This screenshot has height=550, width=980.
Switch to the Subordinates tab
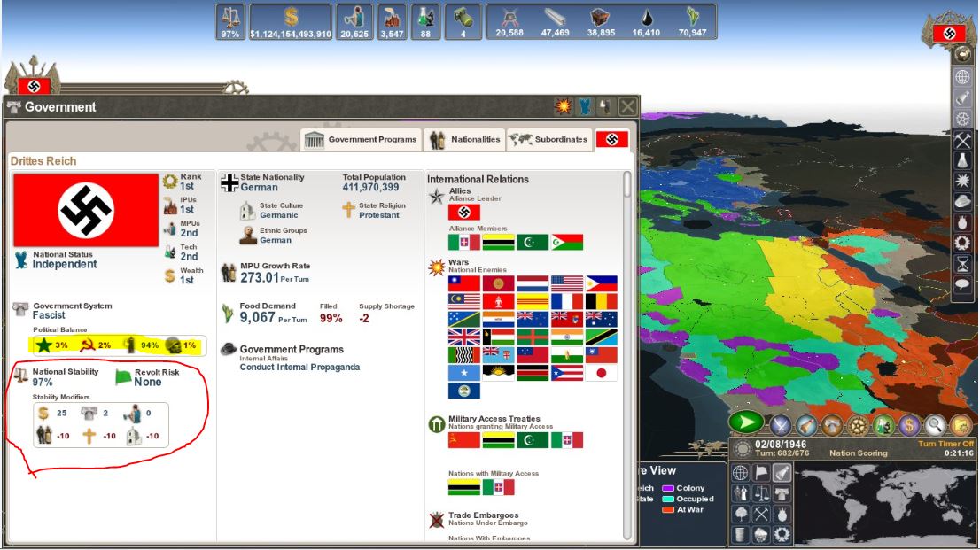coord(548,139)
